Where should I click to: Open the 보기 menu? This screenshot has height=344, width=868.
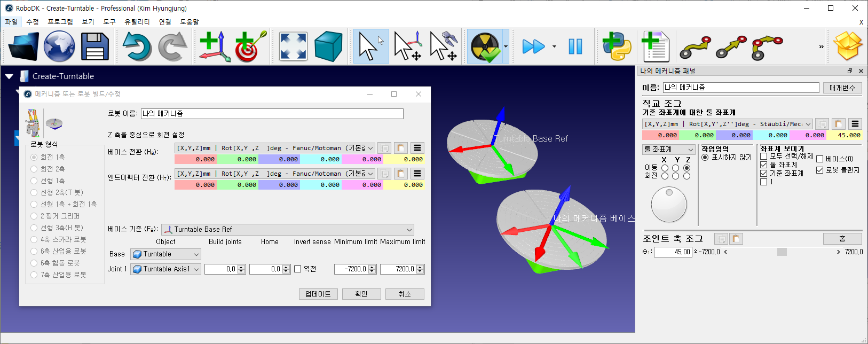pyautogui.click(x=88, y=22)
